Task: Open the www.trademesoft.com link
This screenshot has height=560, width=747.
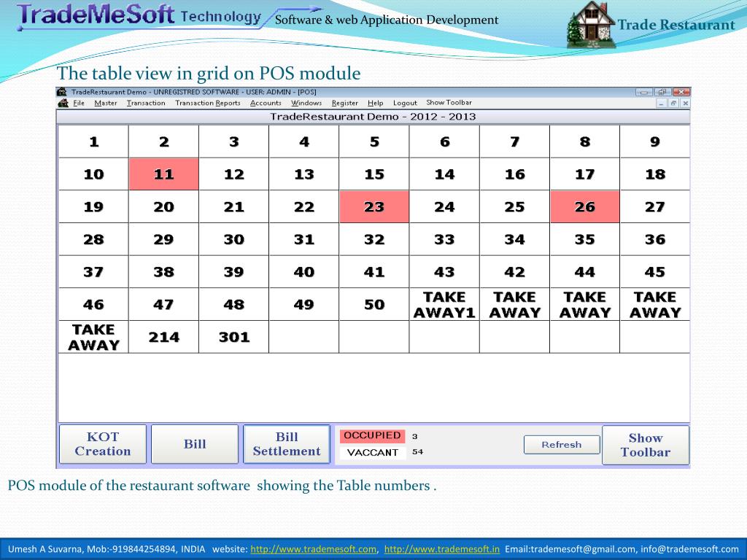Action: coord(313,549)
